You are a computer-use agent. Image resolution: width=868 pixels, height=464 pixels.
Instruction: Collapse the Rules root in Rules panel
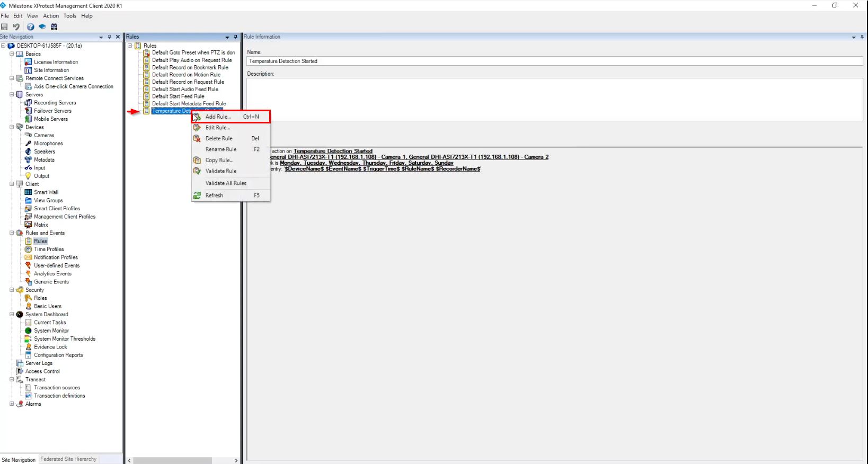(130, 46)
